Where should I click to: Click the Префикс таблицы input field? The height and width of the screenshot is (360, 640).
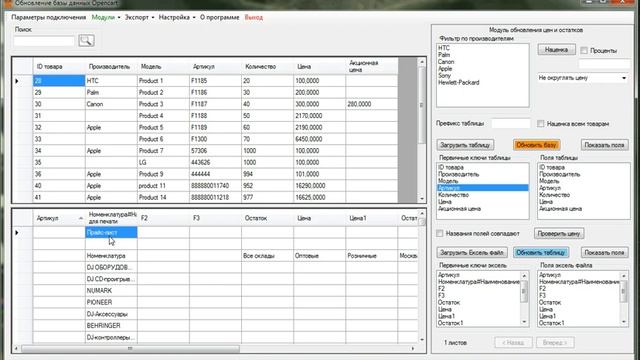point(511,123)
